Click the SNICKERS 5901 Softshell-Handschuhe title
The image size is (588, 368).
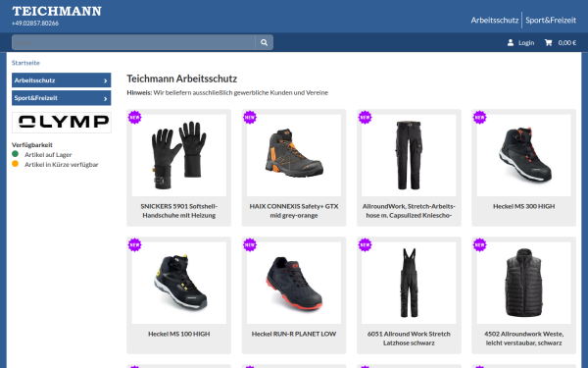coord(179,211)
